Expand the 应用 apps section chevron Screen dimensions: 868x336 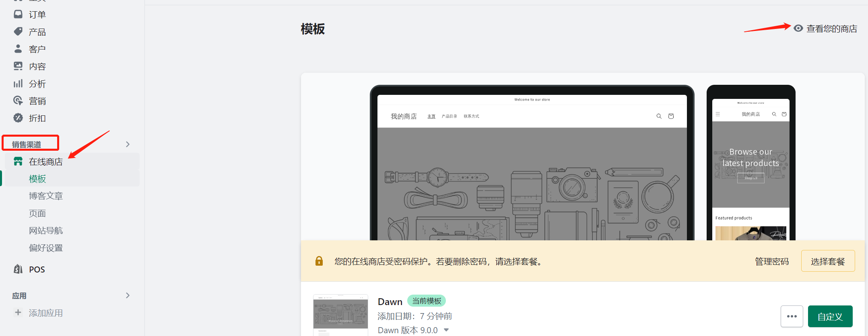[128, 295]
